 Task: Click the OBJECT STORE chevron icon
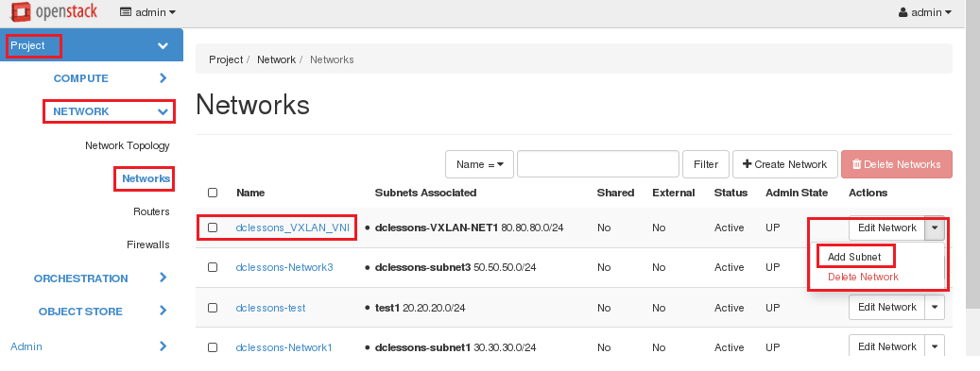tap(163, 311)
